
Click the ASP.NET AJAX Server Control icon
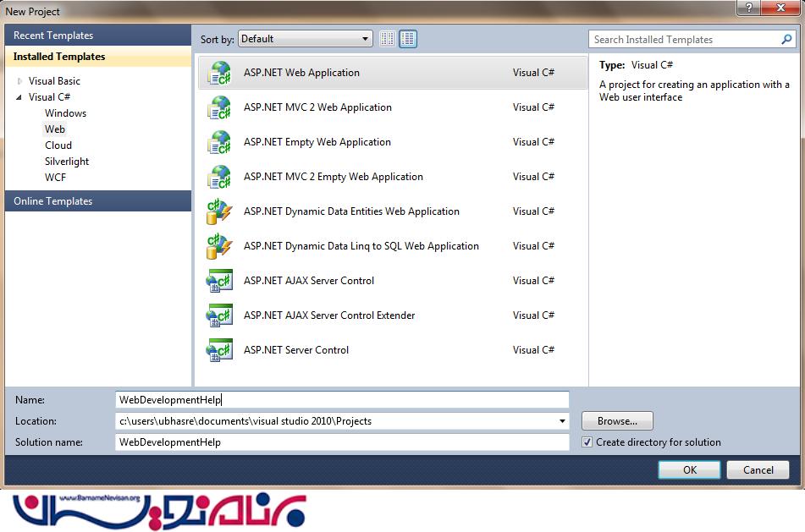(219, 281)
